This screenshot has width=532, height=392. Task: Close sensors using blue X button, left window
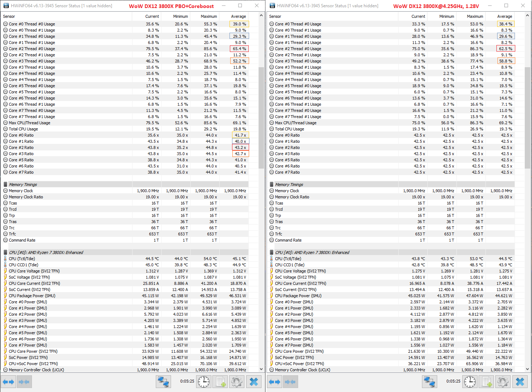(x=254, y=382)
